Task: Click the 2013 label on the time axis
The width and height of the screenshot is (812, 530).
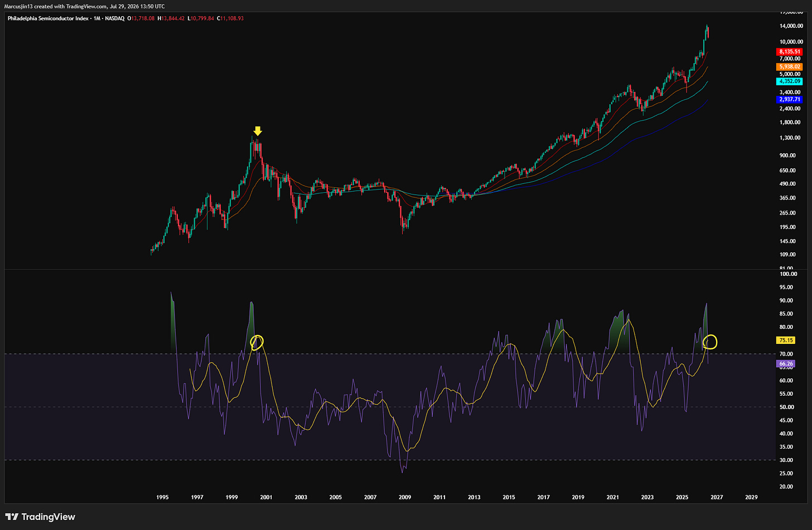Action: point(474,497)
